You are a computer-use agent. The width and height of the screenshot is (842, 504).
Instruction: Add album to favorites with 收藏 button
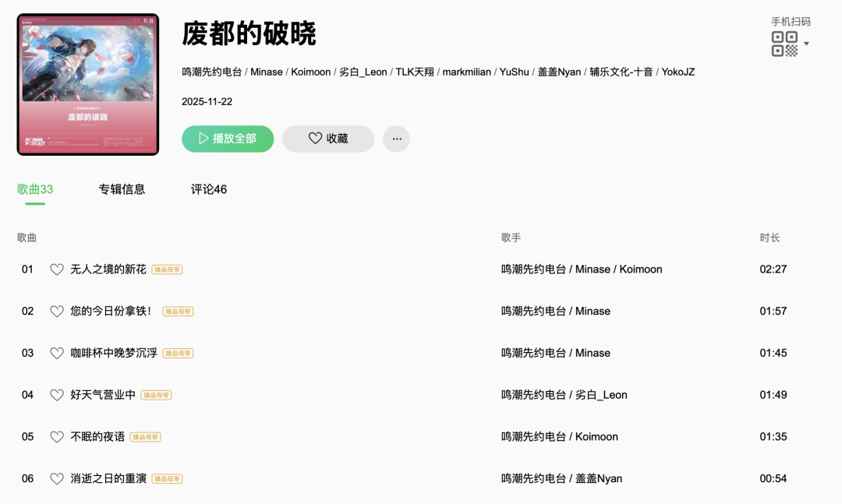click(328, 139)
